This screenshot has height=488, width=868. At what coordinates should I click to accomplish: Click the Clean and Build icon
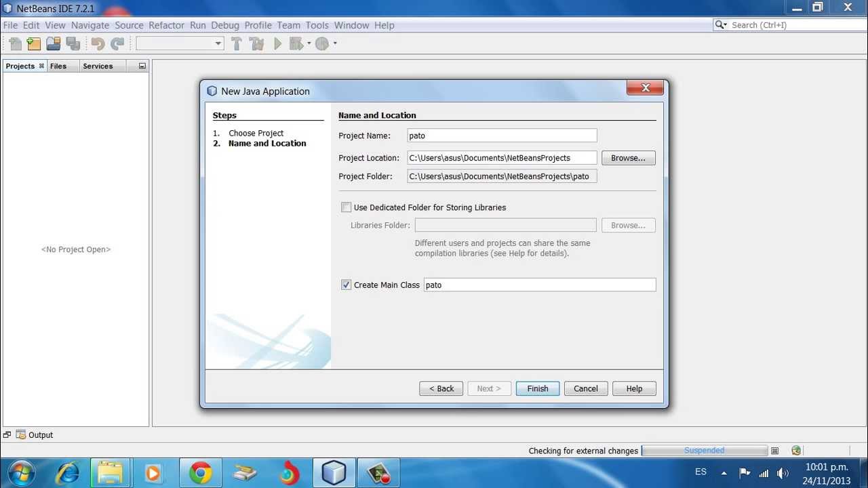click(x=256, y=43)
